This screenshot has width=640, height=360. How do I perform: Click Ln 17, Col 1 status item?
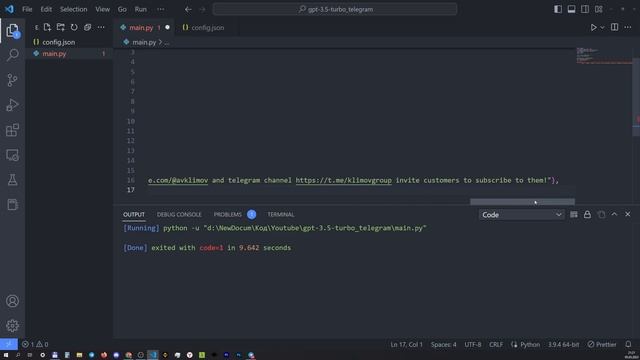coord(407,344)
